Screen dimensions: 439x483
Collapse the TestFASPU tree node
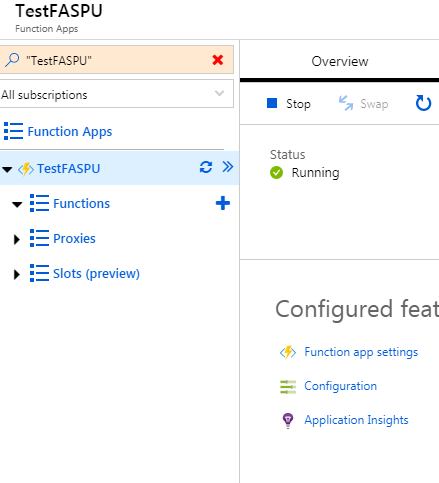[x=7, y=169]
